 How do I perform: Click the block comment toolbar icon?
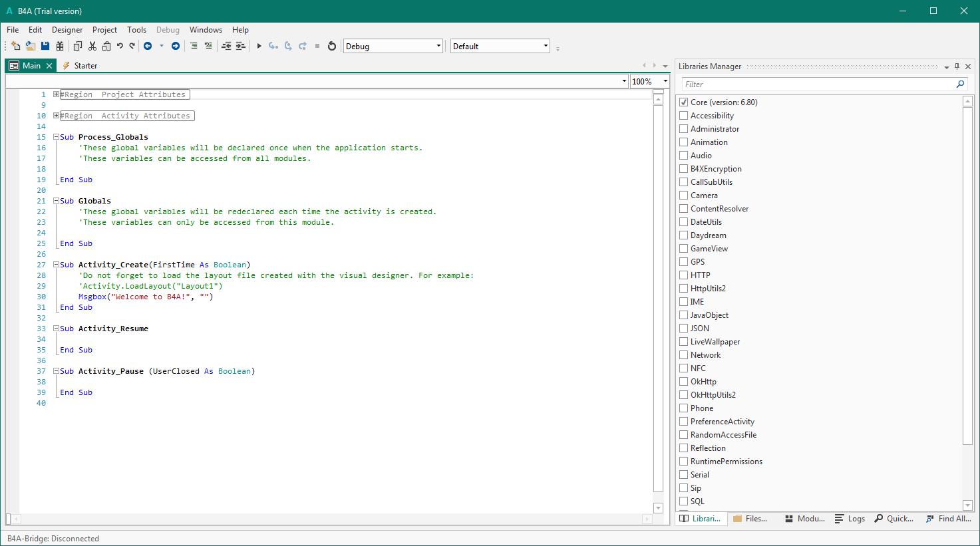[194, 46]
